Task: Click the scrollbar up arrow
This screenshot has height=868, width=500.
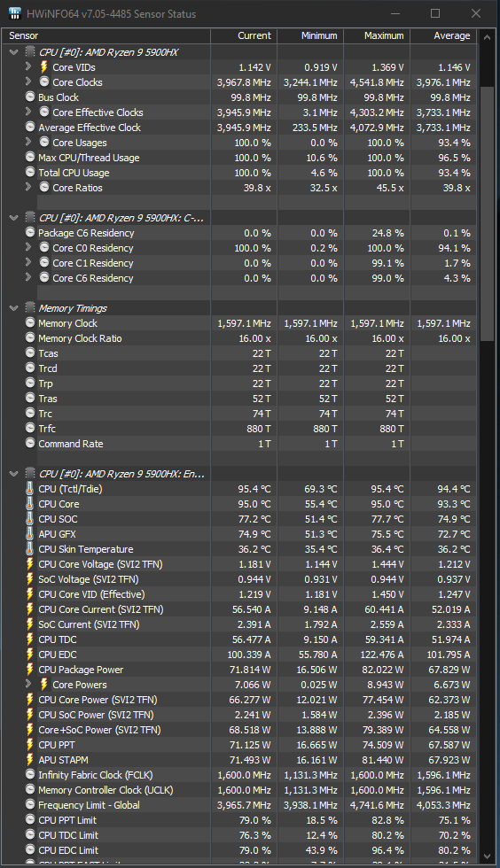Action: tap(487, 37)
